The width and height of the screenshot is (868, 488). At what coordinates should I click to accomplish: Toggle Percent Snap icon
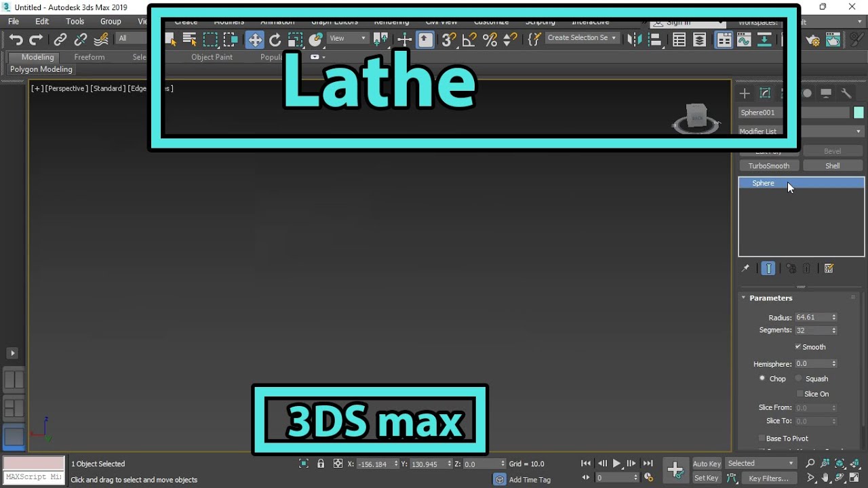pos(490,40)
